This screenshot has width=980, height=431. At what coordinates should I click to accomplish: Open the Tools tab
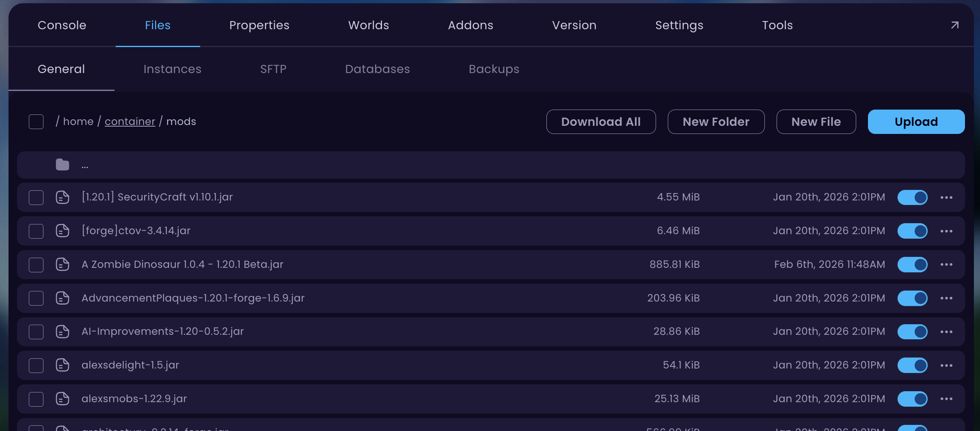pos(777,25)
